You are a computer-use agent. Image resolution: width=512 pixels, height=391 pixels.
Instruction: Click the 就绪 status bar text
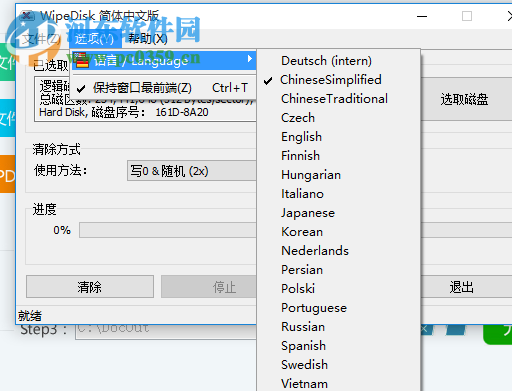tap(30, 316)
